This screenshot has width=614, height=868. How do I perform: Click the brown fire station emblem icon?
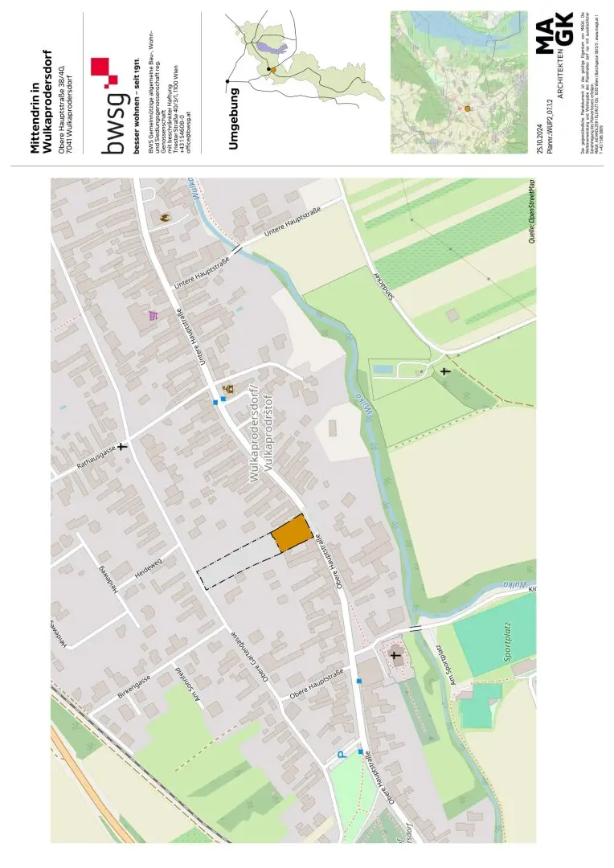tap(165, 218)
